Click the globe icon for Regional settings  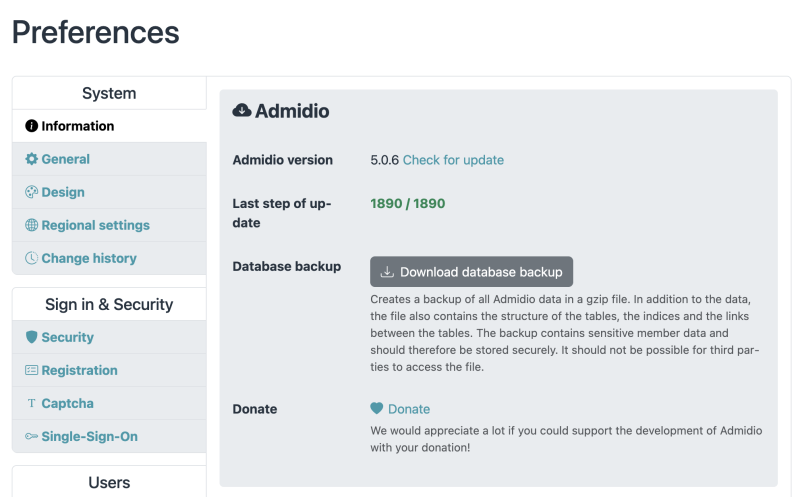tap(32, 225)
